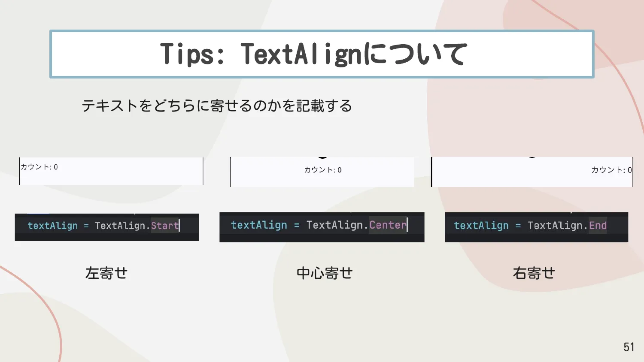
Task: Select the right-aligned カウント: 0 preview
Action: pyautogui.click(x=532, y=172)
